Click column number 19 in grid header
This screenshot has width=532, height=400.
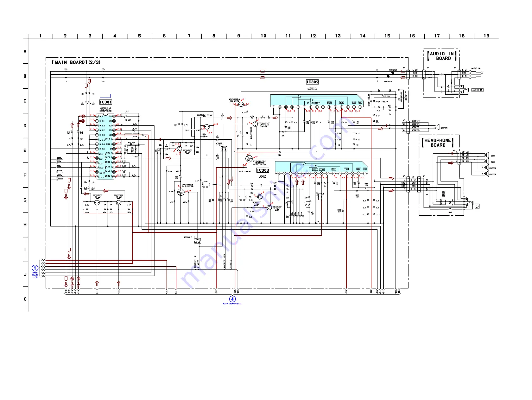coord(486,36)
